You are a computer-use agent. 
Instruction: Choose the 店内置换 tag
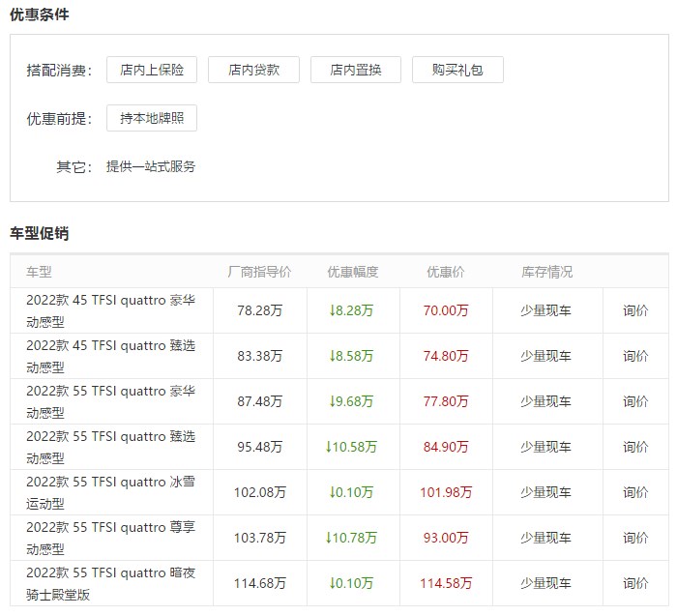click(x=355, y=70)
